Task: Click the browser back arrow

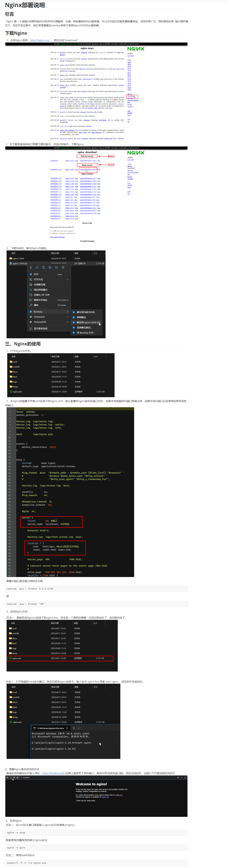Action: click(x=7, y=777)
